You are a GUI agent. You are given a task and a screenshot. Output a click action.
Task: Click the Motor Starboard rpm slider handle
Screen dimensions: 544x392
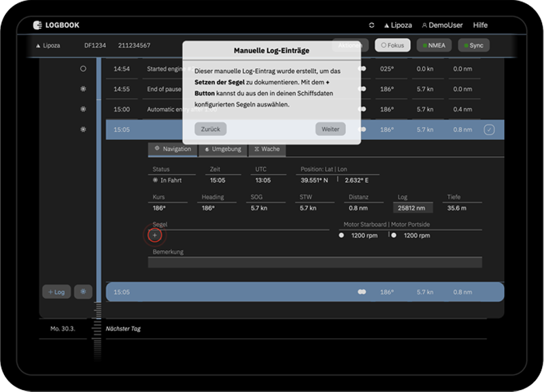click(x=341, y=235)
